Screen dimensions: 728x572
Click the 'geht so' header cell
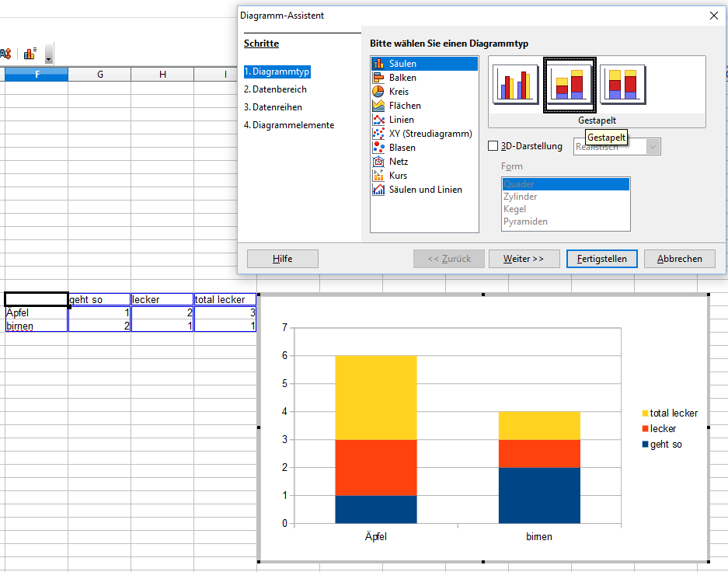point(99,299)
